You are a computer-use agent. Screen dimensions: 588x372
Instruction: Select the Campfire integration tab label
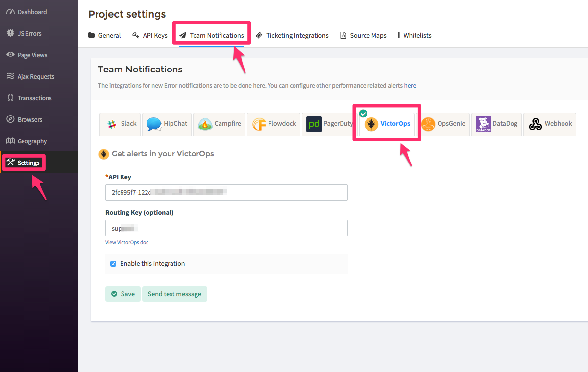pyautogui.click(x=228, y=124)
